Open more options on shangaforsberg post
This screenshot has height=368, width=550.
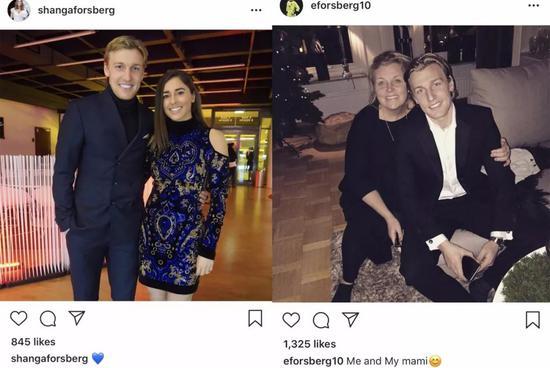tap(256, 10)
